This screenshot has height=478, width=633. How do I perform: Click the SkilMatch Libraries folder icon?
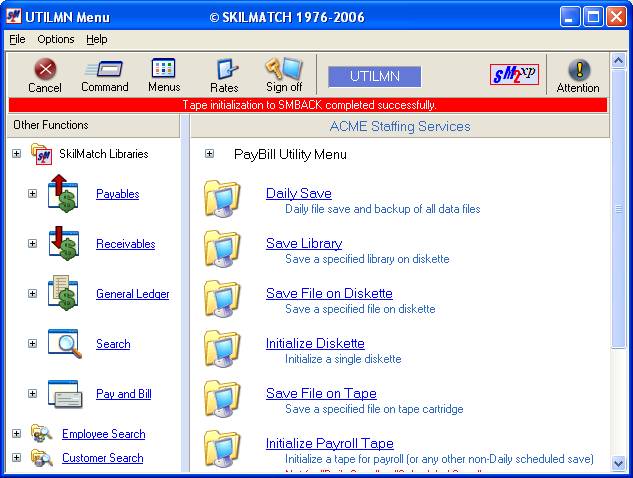(42, 154)
